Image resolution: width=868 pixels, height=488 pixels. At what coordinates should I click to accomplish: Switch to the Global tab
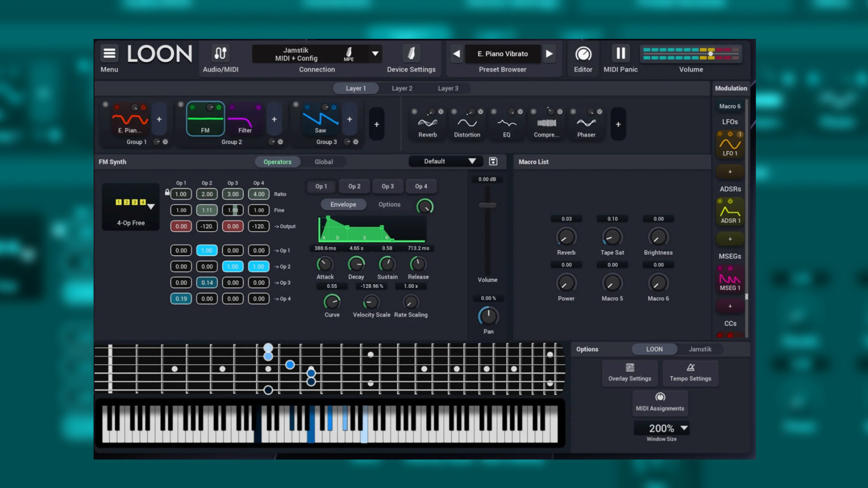324,162
